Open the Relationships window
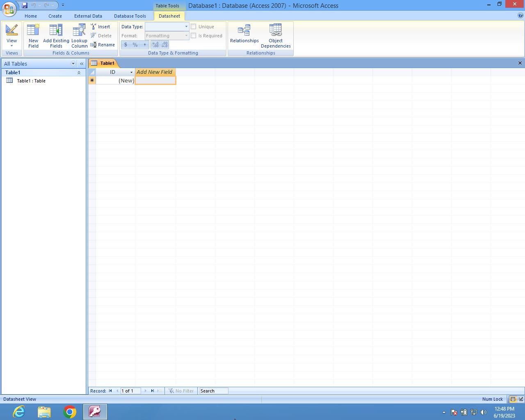Screen dimensions: 525x420 (x=244, y=34)
